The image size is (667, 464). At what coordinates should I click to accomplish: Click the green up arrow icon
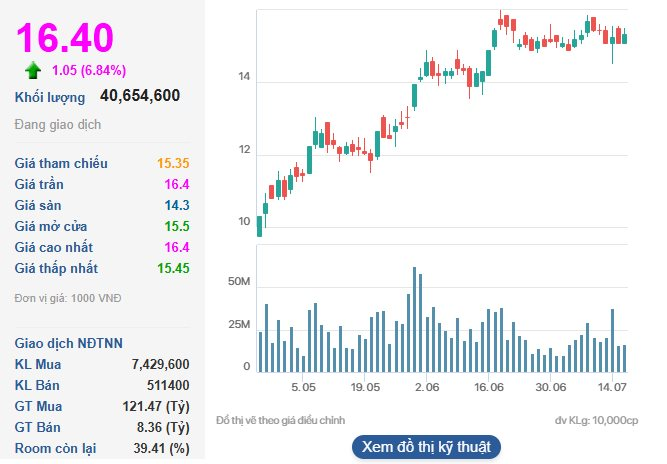point(33,70)
